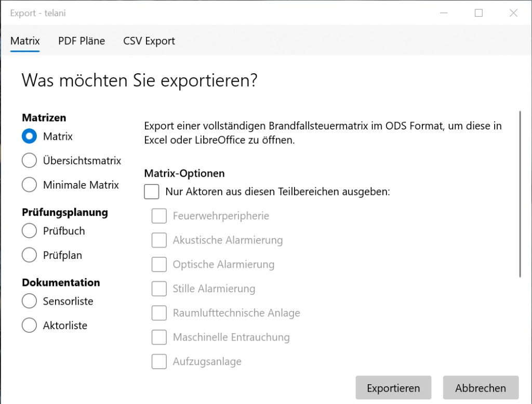Choose the Minimale Matrix radio button
The height and width of the screenshot is (404, 532).
[x=29, y=185]
